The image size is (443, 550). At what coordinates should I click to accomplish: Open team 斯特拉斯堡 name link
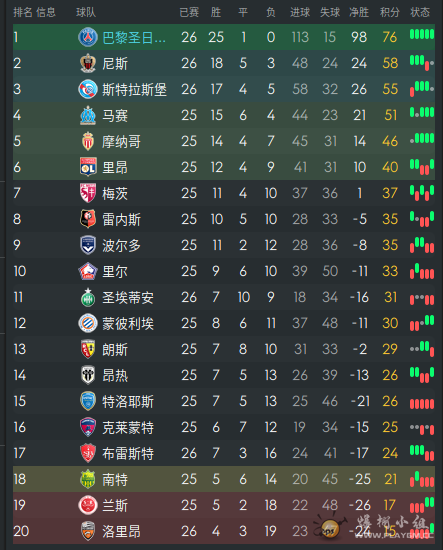[x=134, y=89]
